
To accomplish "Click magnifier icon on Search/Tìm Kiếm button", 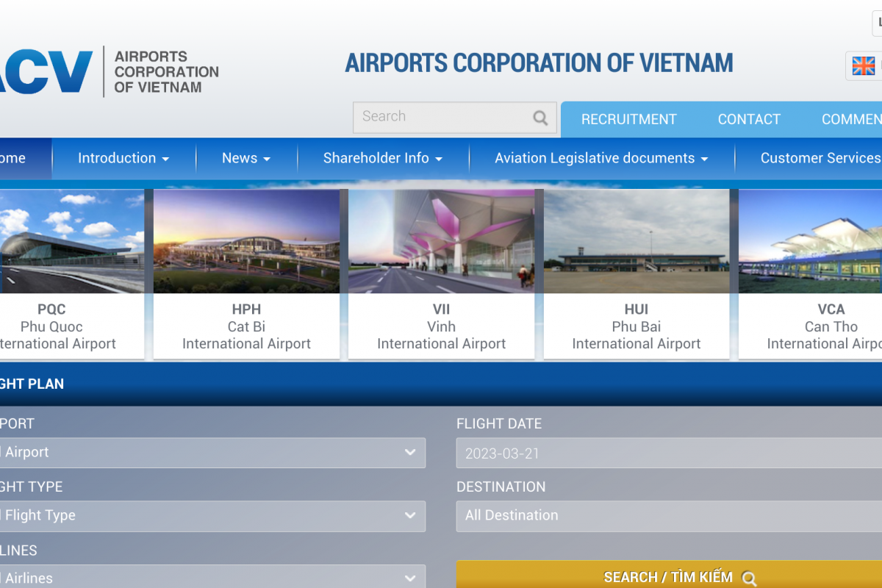I will point(749,578).
